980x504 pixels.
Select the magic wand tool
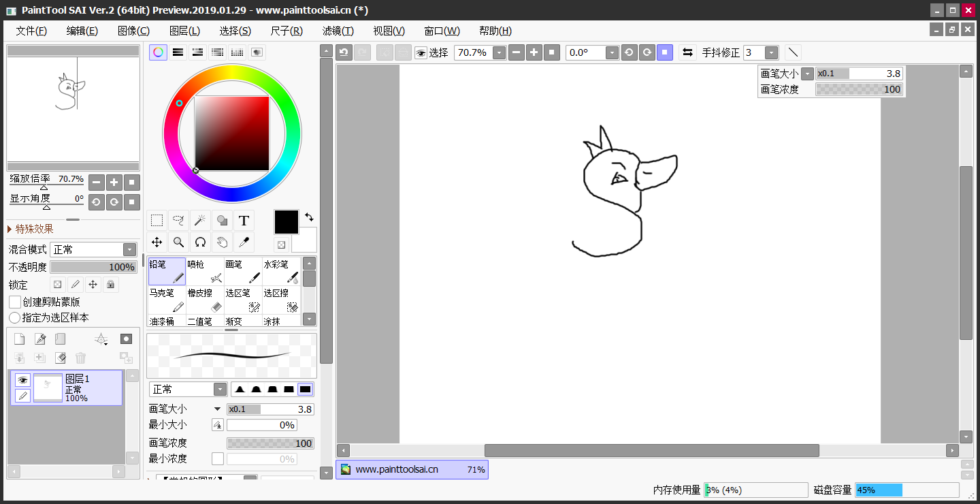pyautogui.click(x=200, y=221)
